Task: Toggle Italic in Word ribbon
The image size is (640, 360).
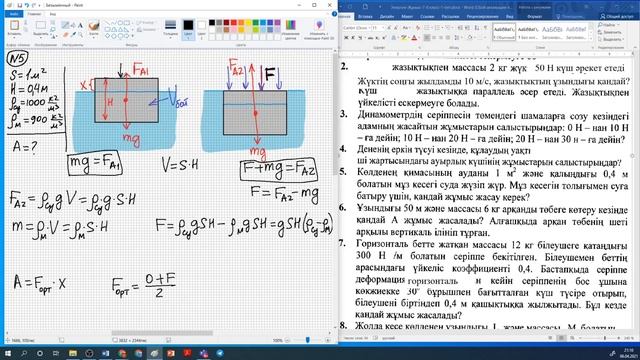Action: point(353,38)
